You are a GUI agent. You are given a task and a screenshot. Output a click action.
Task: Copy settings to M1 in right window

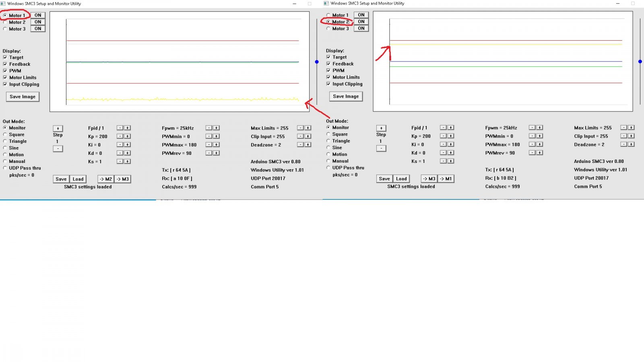446,179
